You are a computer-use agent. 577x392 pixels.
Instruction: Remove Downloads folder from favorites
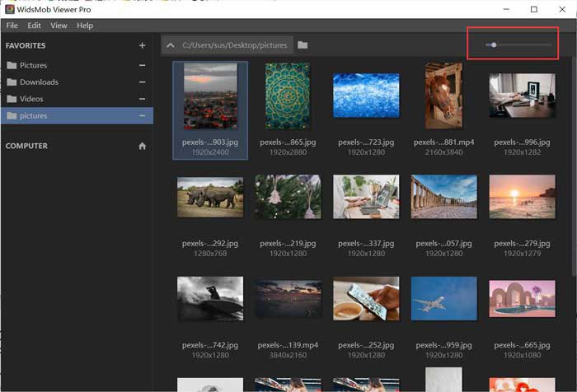click(x=142, y=82)
